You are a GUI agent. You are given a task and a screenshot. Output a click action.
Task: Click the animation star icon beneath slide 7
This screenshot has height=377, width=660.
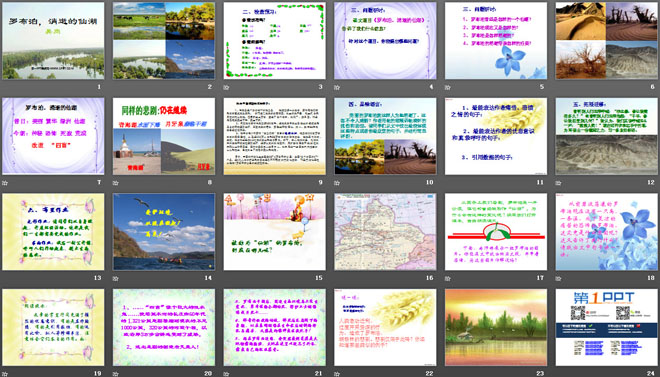5,183
